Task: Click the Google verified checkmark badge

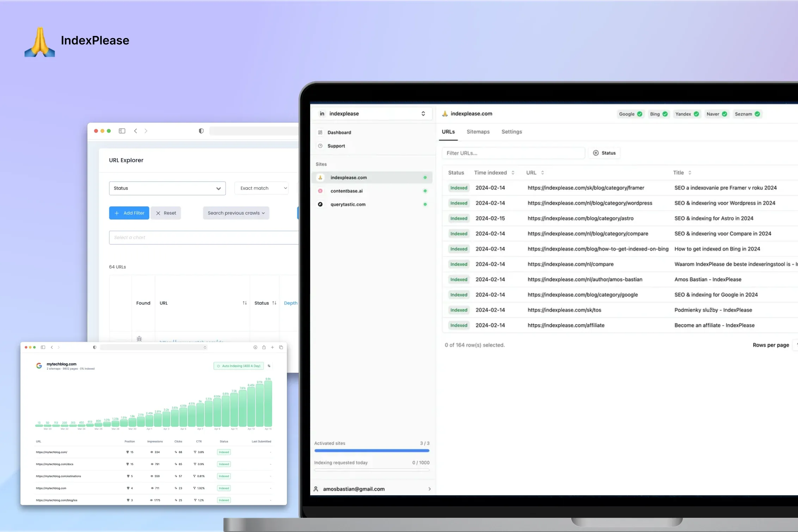Action: [x=640, y=114]
